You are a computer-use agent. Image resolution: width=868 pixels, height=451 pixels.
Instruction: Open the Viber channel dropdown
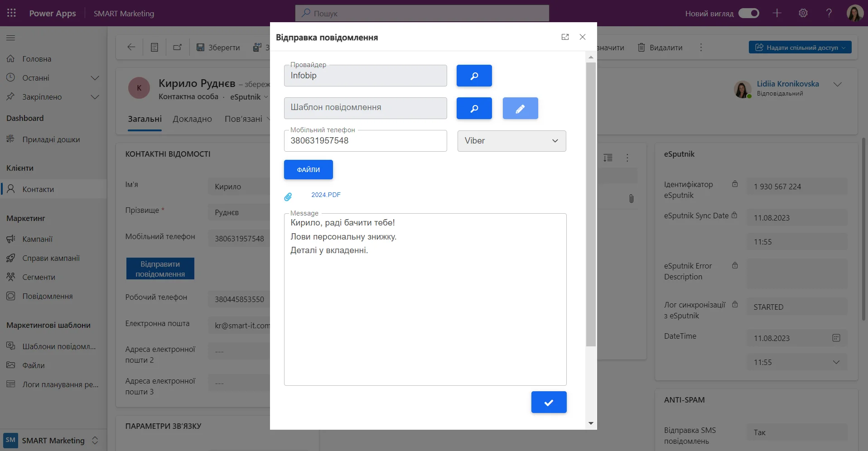pyautogui.click(x=511, y=141)
